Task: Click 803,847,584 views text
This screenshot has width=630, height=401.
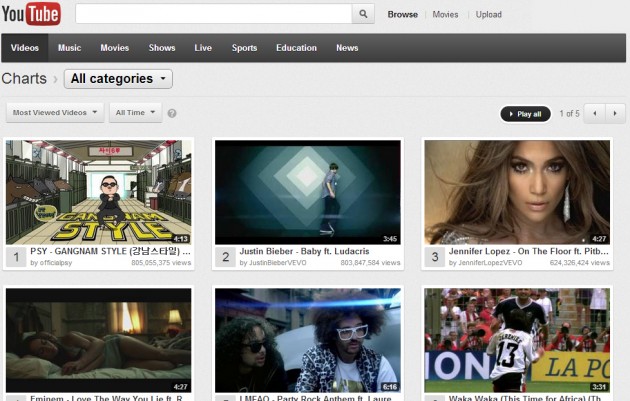Action: (370, 263)
